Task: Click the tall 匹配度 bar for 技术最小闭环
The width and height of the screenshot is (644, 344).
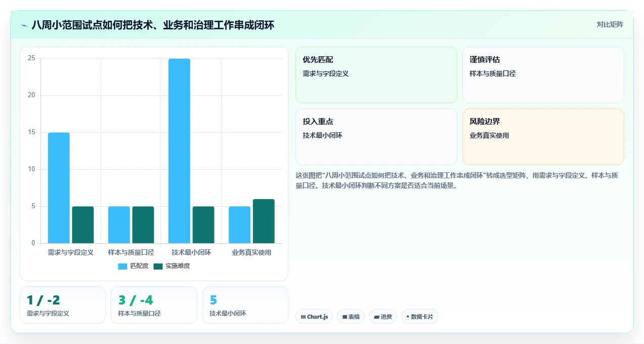Action: (179, 151)
